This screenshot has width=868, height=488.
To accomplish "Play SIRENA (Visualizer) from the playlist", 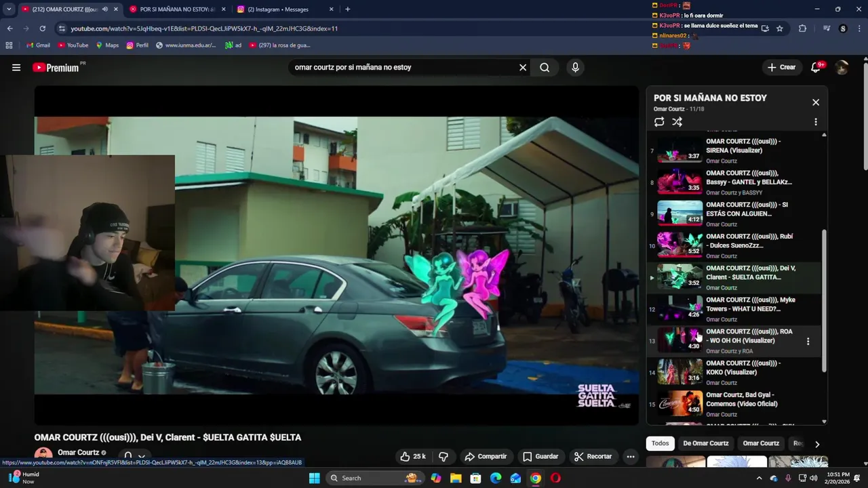I will 732,150.
